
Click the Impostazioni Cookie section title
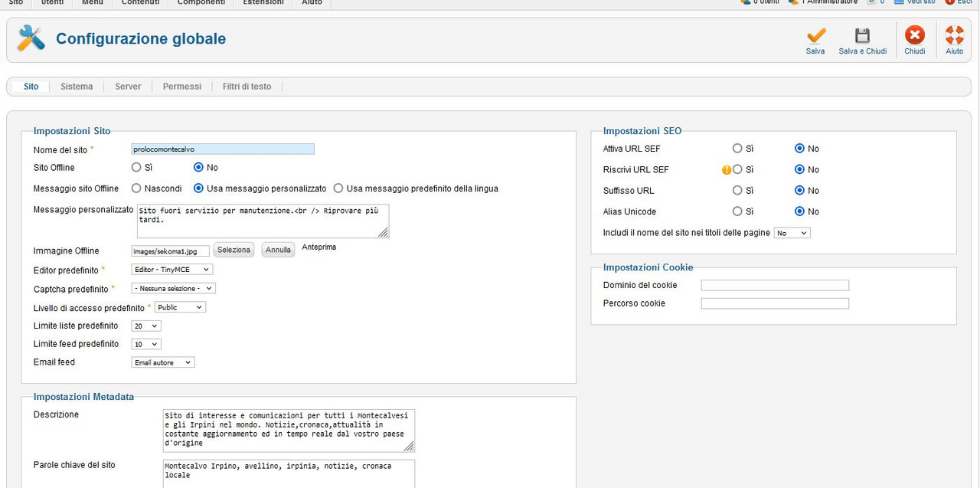(648, 267)
